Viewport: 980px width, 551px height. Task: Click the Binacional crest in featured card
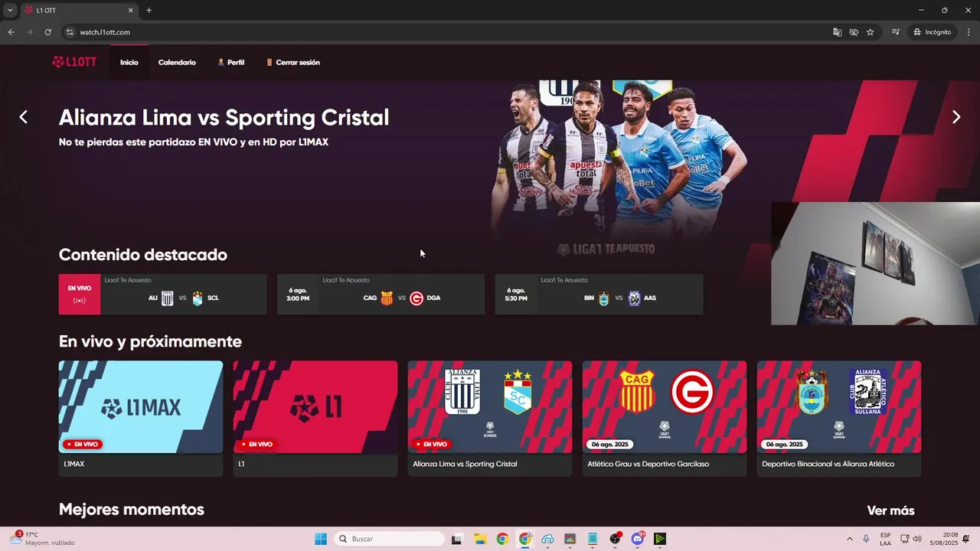click(603, 298)
